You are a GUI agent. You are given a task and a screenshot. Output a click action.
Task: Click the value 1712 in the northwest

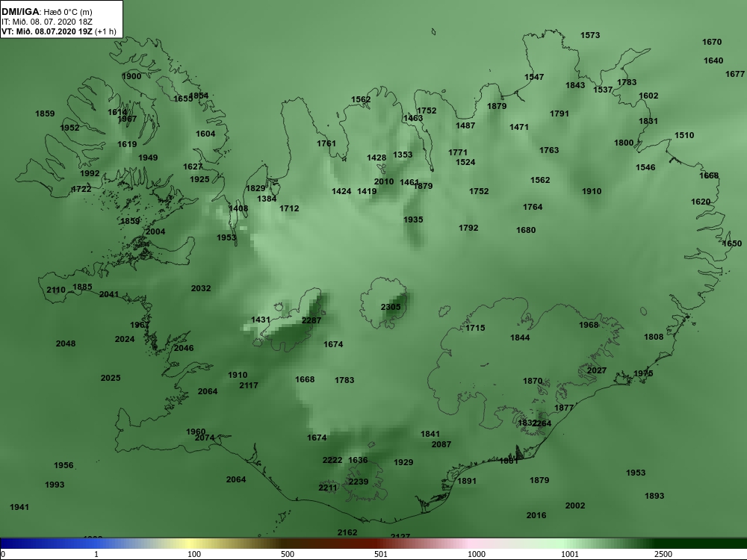pos(290,208)
